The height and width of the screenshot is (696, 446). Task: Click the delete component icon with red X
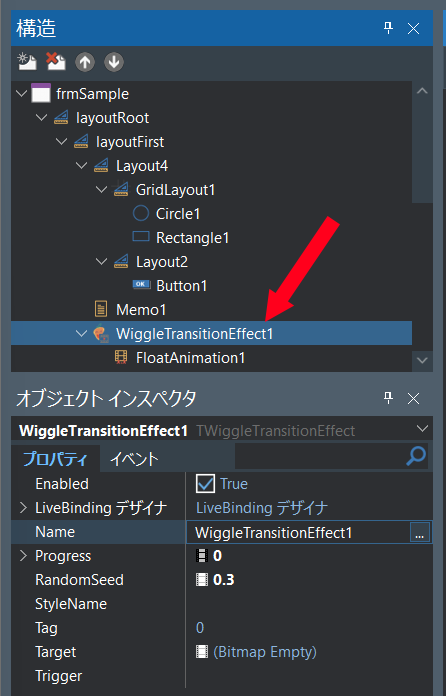tap(56, 62)
